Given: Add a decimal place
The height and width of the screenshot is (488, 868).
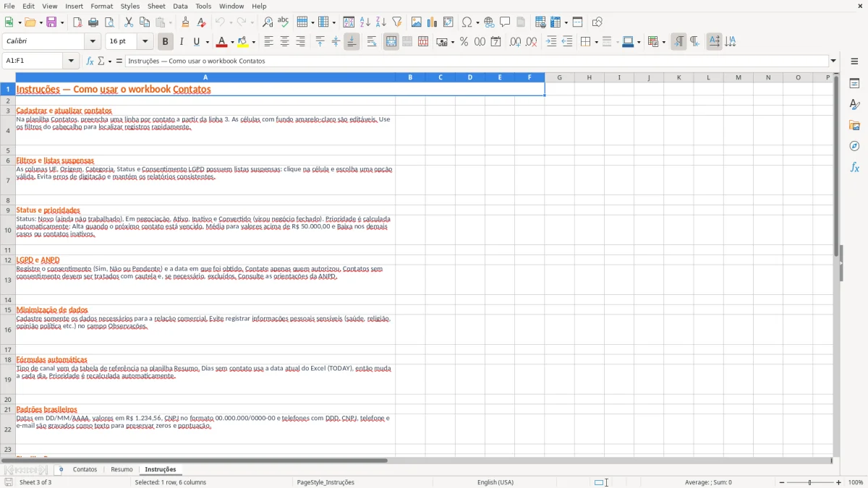Looking at the screenshot, I should point(515,42).
